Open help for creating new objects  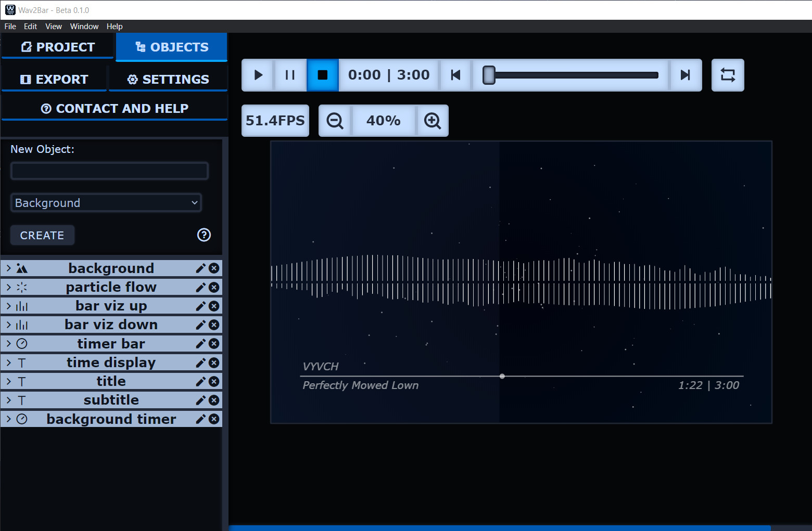[x=204, y=235]
